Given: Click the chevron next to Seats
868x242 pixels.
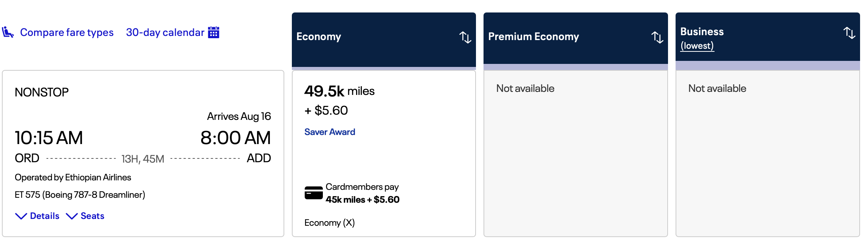Looking at the screenshot, I should (x=71, y=216).
